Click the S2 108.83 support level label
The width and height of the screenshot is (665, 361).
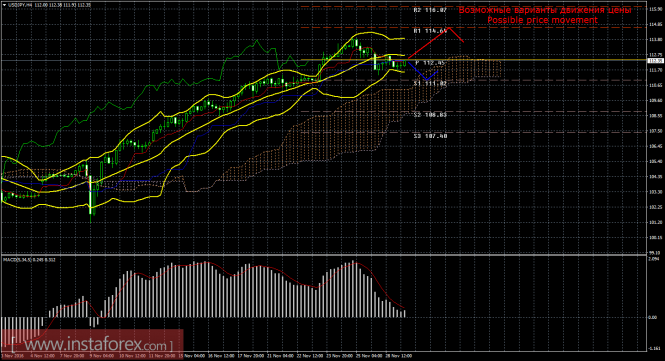(x=430, y=115)
